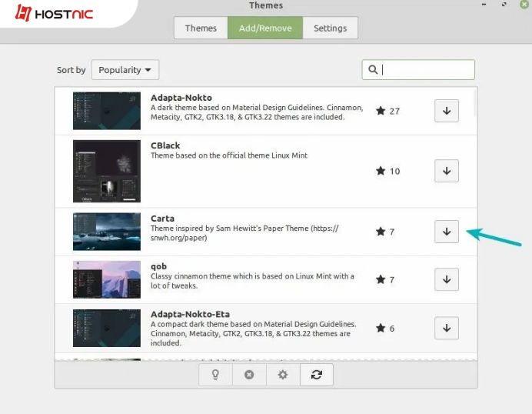This screenshot has width=532, height=414.
Task: Focus the theme search field
Action: (x=418, y=69)
